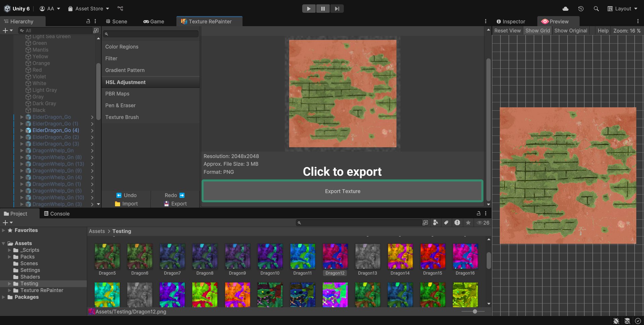The image size is (644, 325).
Task: Expand the ElderDragon_Go (4) hierarchy item
Action: pos(22,130)
